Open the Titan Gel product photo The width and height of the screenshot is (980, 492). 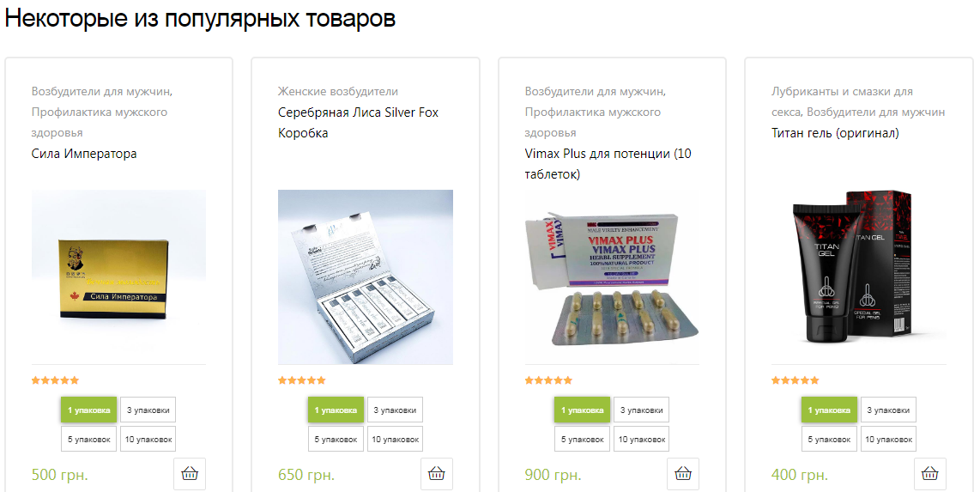tap(859, 277)
